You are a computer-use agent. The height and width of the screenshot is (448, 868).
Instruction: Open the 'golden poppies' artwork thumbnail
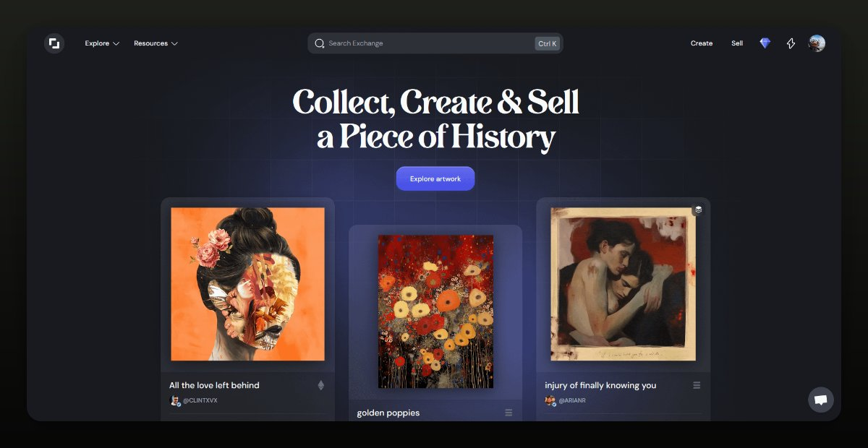pyautogui.click(x=435, y=311)
